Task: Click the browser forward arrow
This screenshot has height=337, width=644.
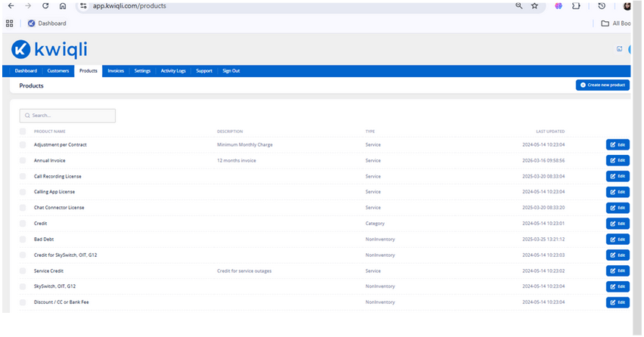Action: point(28,6)
